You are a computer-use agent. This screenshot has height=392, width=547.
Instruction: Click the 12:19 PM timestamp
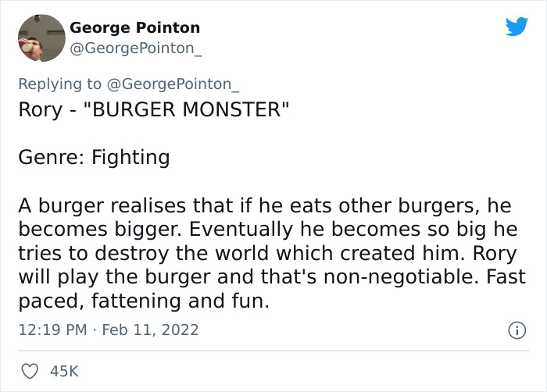tap(52, 330)
